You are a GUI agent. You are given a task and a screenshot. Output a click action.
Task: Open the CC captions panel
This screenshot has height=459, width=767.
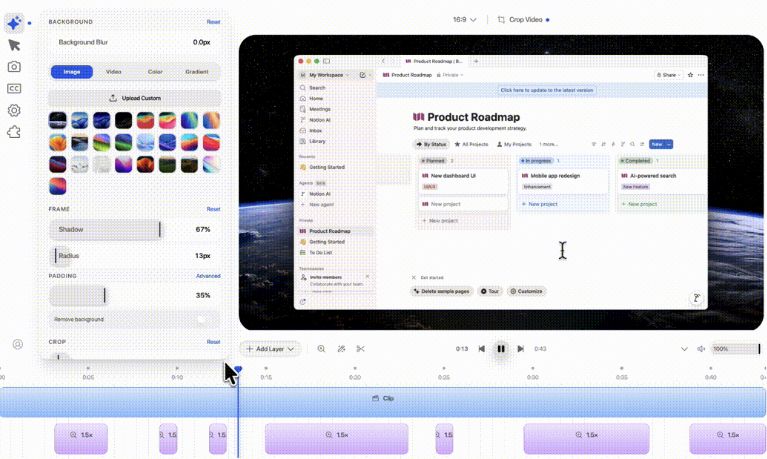click(x=14, y=89)
